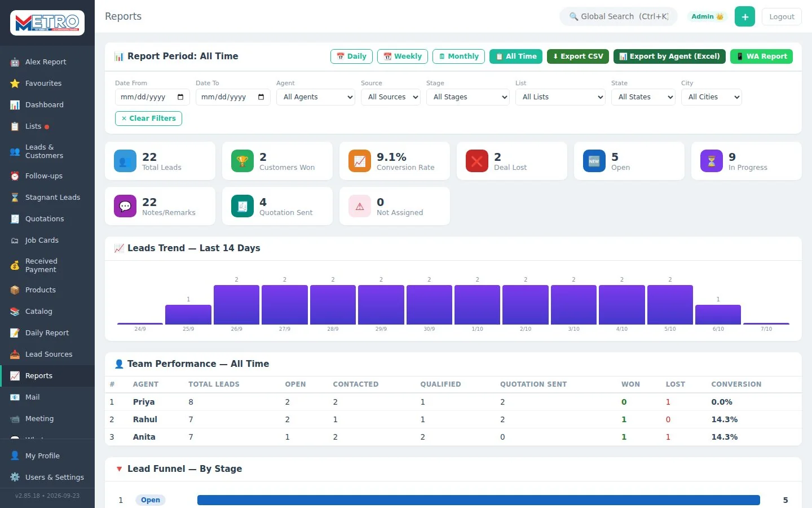
Task: Open Job Cards in the sidebar
Action: [47, 240]
